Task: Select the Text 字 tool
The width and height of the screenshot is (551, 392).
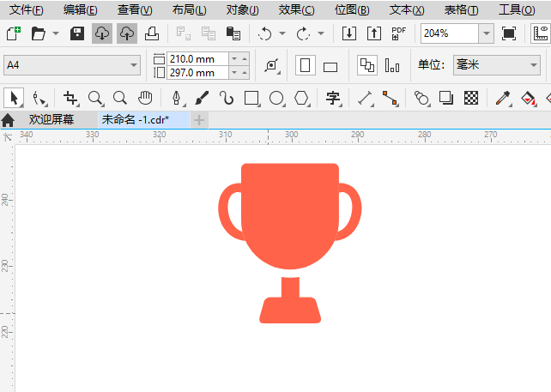Action: 333,98
